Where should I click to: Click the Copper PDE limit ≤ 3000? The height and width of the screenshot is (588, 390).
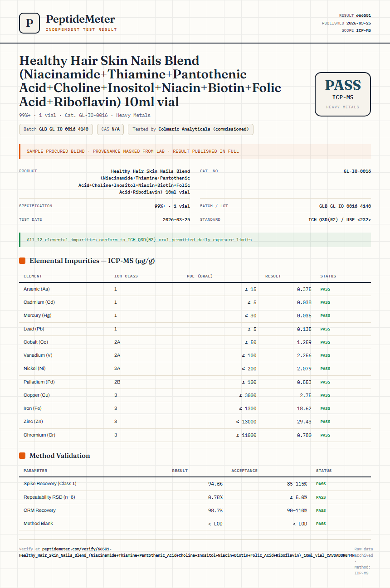click(x=248, y=395)
